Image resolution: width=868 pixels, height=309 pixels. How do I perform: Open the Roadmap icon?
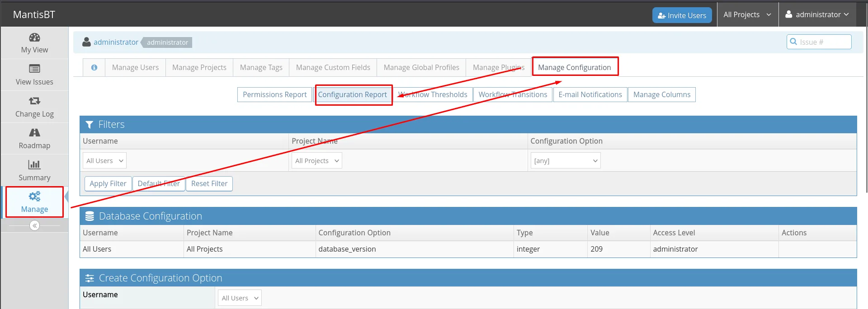pos(34,132)
